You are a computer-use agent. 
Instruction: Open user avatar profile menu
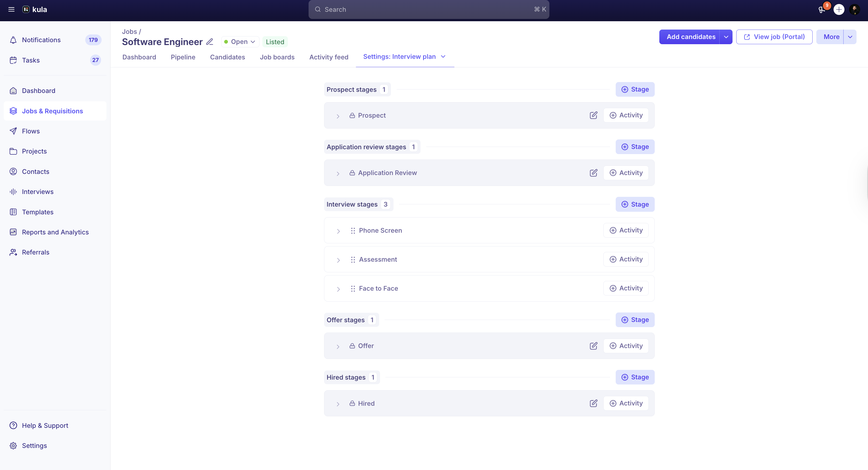854,9
